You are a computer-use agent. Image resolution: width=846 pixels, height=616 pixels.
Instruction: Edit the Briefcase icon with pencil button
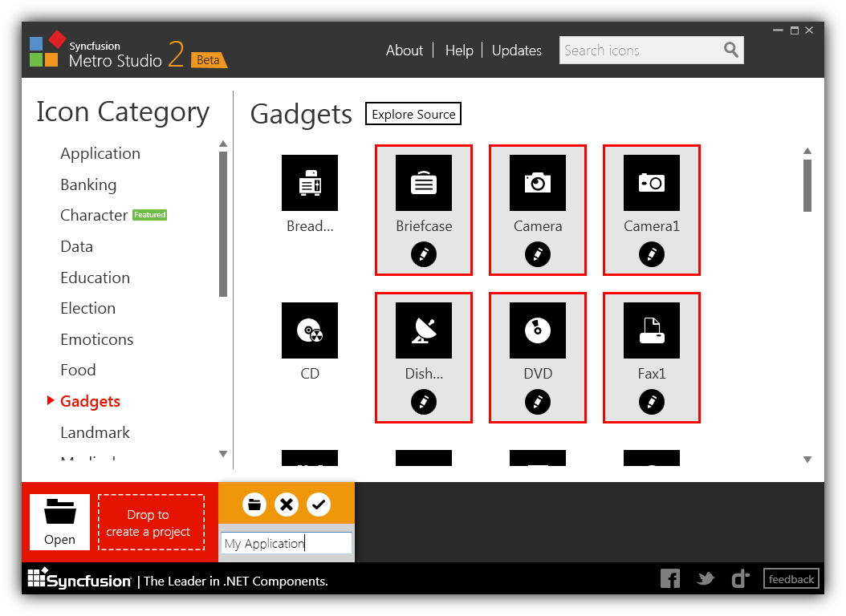[x=424, y=253]
